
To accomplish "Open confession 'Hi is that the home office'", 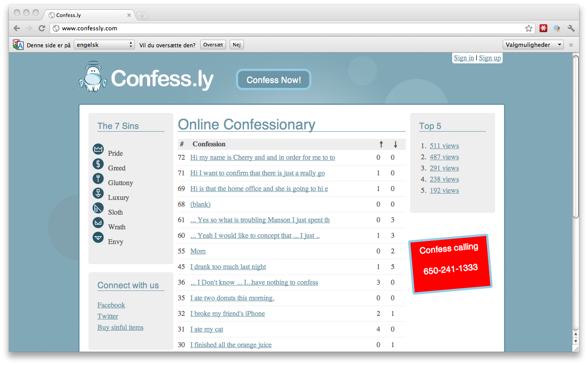I will tap(259, 189).
